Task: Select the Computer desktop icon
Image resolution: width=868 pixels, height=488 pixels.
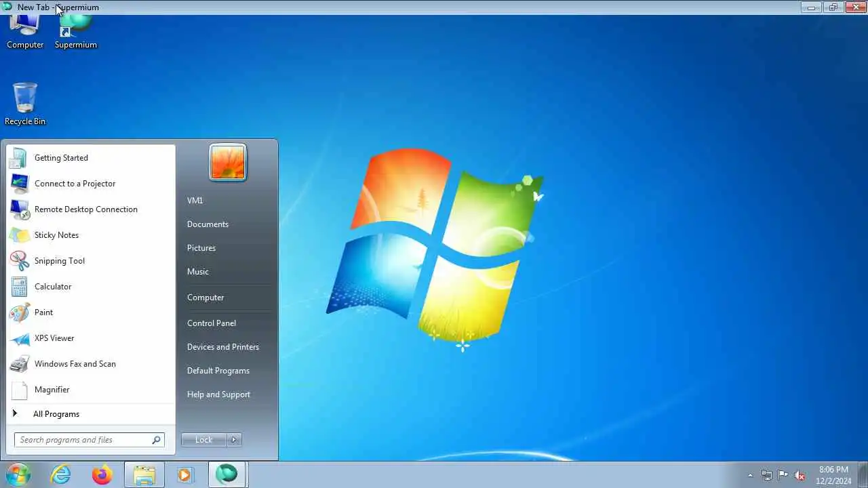Action: (x=25, y=32)
